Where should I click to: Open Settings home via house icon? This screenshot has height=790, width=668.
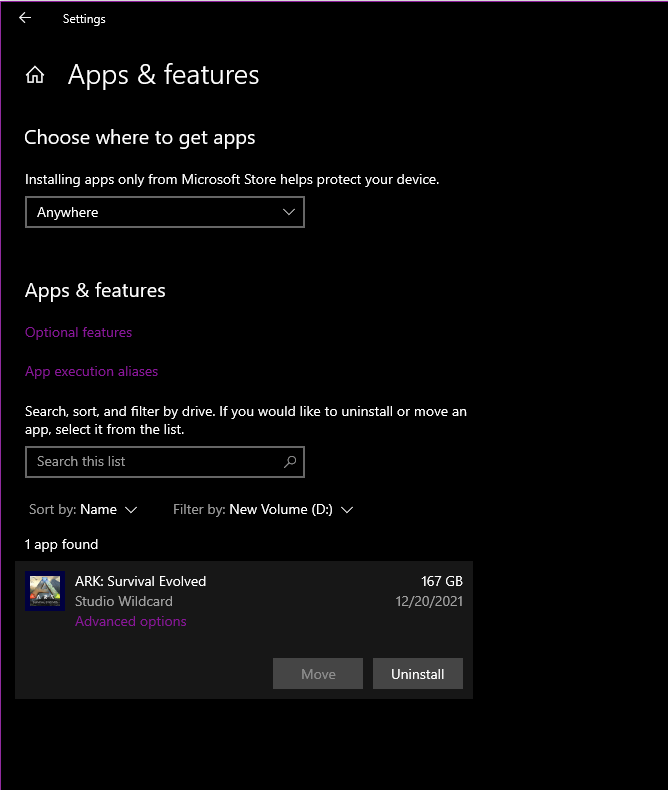(35, 75)
